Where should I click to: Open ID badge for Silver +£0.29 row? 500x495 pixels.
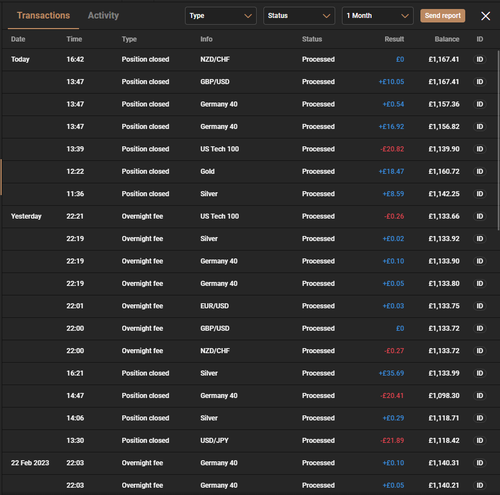coord(480,418)
